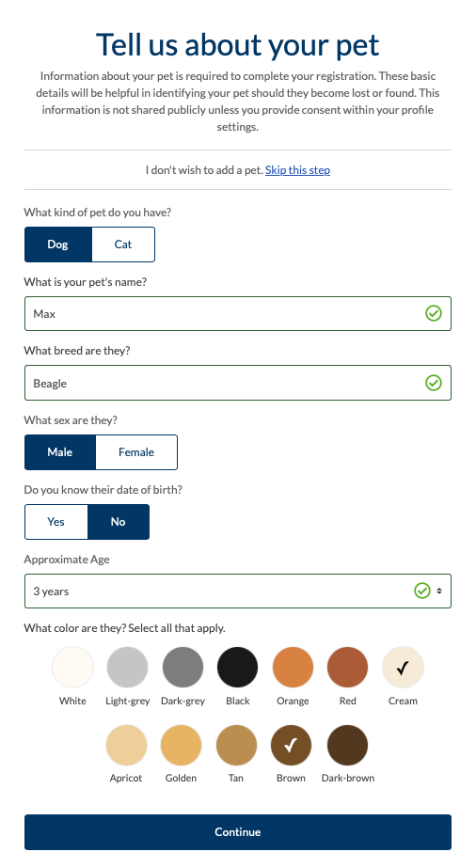Click the Skip this step link
The image size is (476, 868).
click(298, 170)
